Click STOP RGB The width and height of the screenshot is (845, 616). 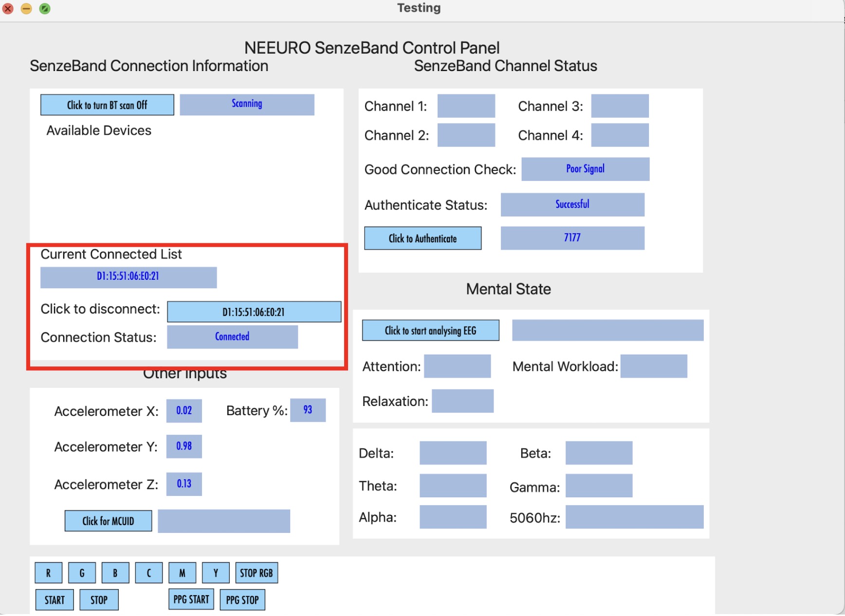(x=257, y=573)
